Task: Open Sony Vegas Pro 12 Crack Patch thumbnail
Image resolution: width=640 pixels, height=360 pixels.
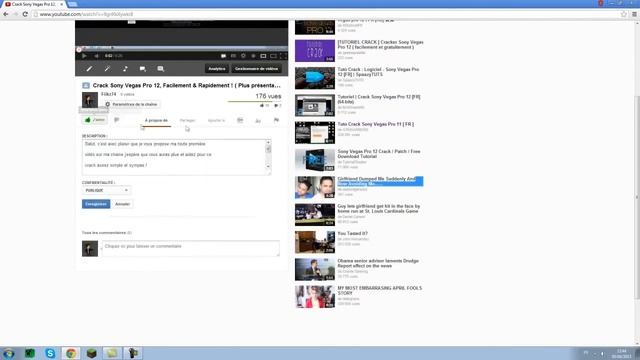Action: [x=315, y=160]
